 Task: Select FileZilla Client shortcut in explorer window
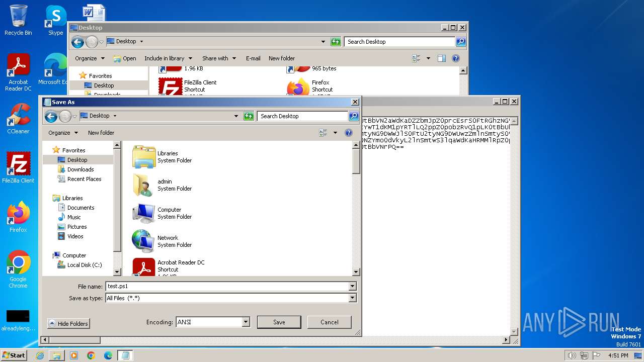(x=187, y=86)
